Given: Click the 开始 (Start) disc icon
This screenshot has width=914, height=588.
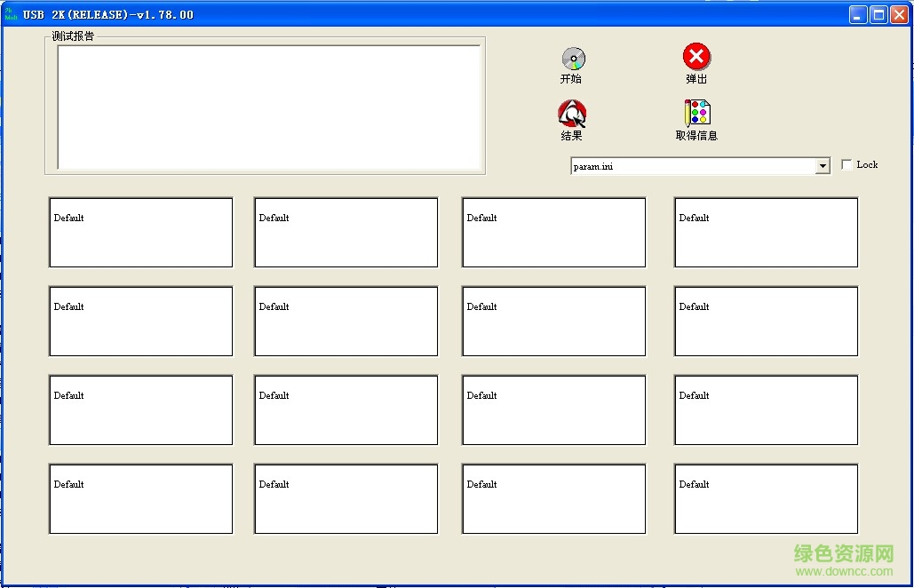Looking at the screenshot, I should [x=573, y=60].
